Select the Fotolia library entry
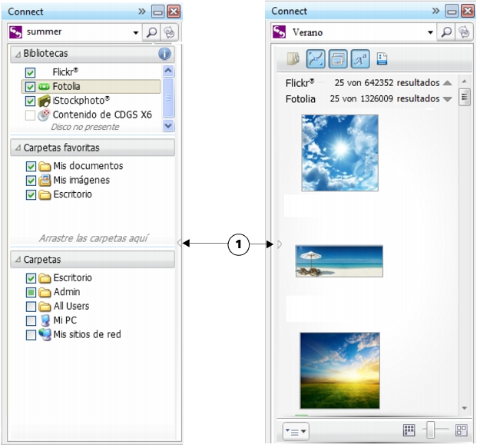This screenshot has width=480, height=448. pos(67,87)
